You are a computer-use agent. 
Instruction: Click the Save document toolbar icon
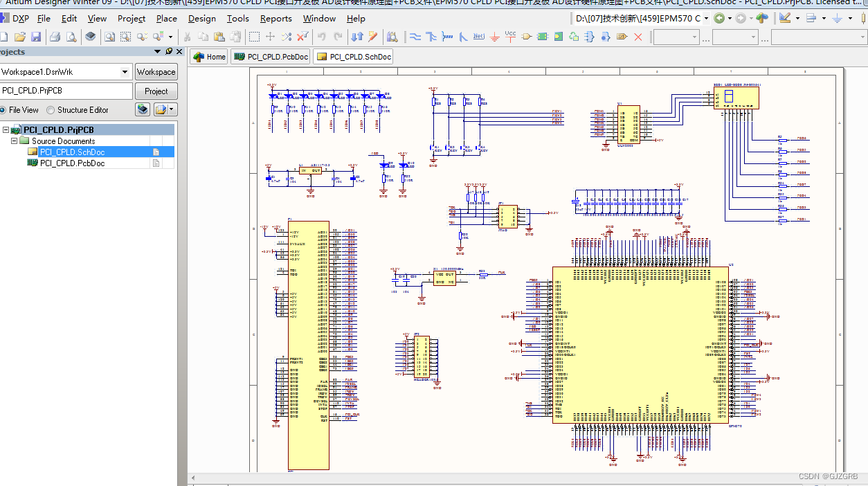pos(36,37)
